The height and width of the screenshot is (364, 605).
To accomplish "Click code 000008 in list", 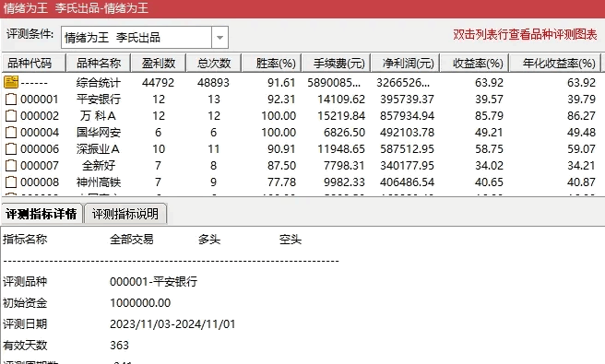I will tap(40, 182).
